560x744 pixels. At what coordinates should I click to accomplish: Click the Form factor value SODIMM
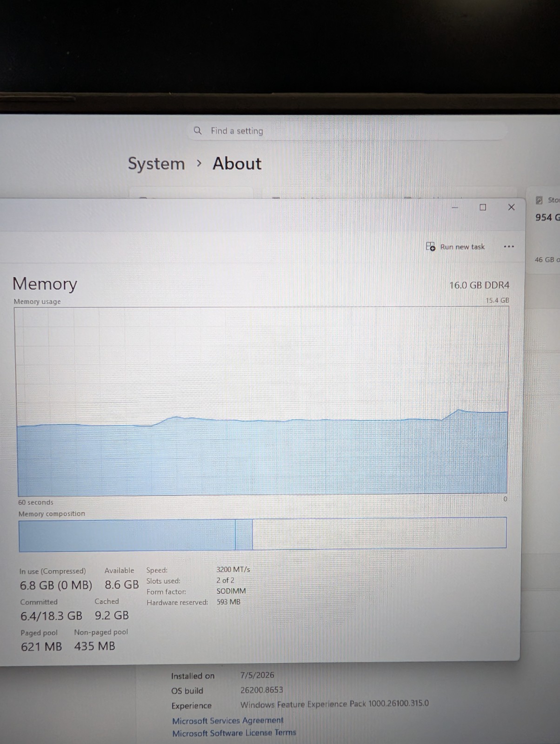click(x=231, y=591)
